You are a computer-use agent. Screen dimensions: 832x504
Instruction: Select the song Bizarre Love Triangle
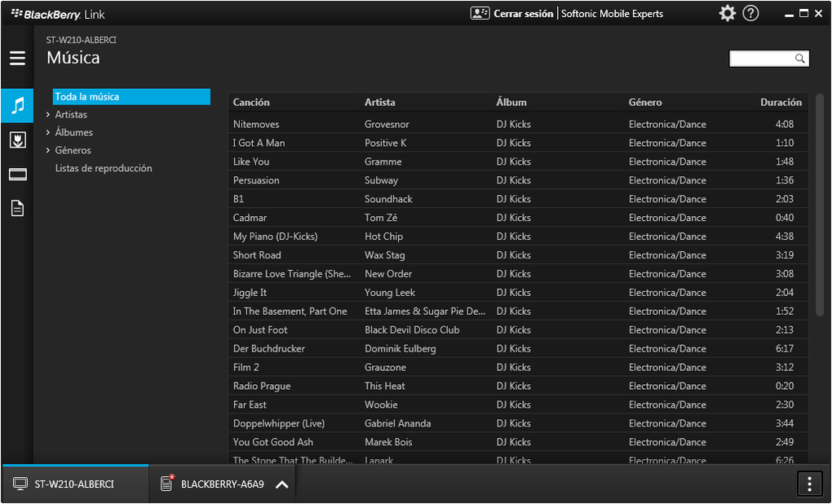pyautogui.click(x=292, y=274)
